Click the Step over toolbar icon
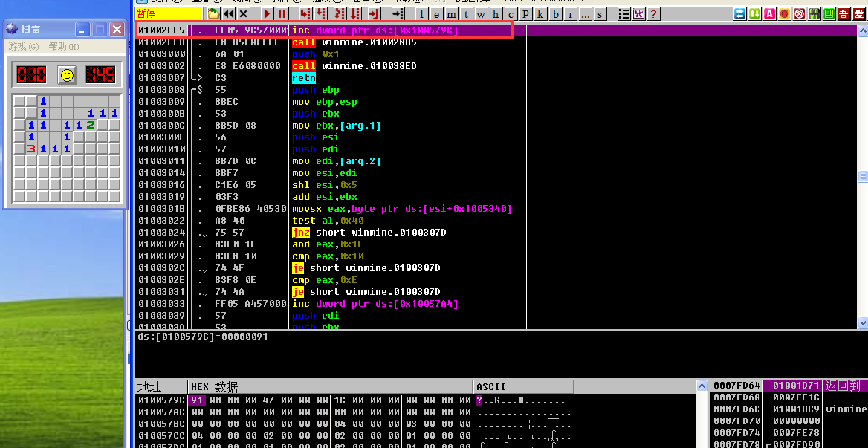This screenshot has height=448, width=868. pyautogui.click(x=320, y=14)
